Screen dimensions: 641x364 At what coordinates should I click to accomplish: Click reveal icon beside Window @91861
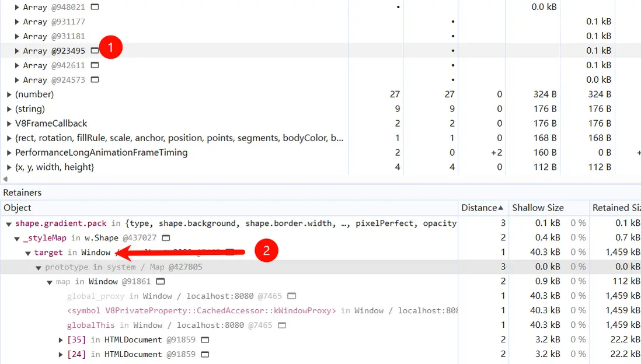161,282
